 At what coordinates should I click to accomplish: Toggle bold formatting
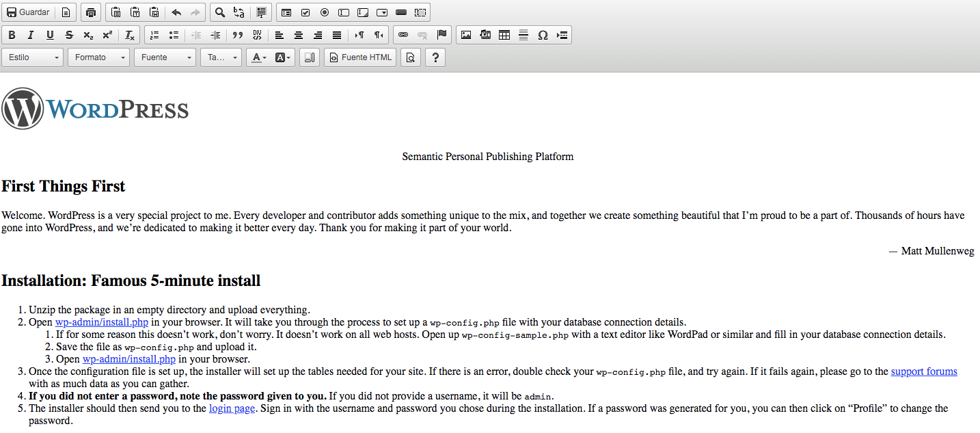(12, 35)
